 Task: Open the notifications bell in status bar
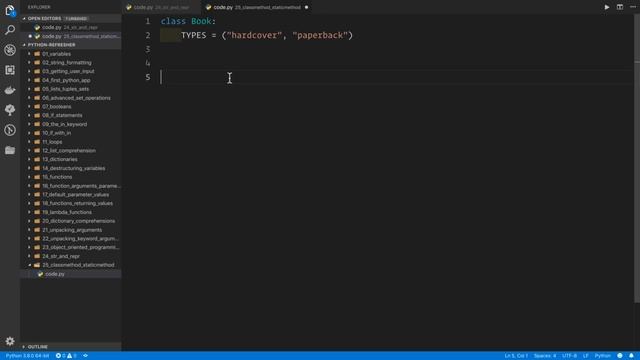pos(631,356)
